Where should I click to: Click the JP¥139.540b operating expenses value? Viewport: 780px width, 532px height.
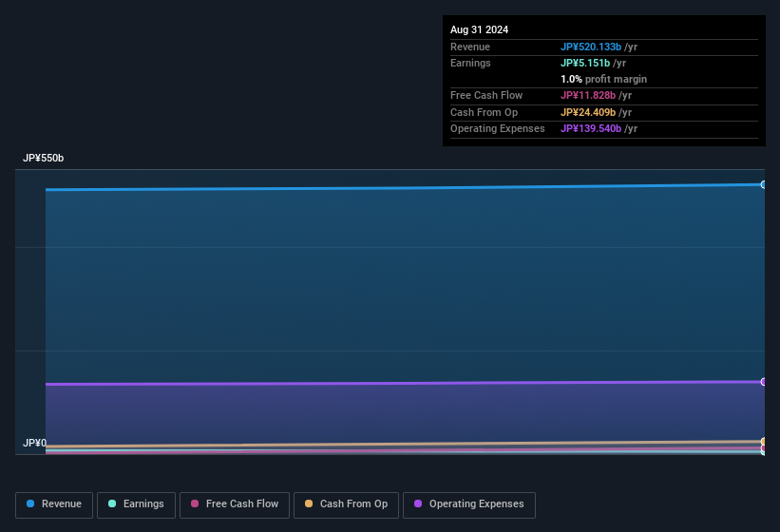click(x=591, y=129)
